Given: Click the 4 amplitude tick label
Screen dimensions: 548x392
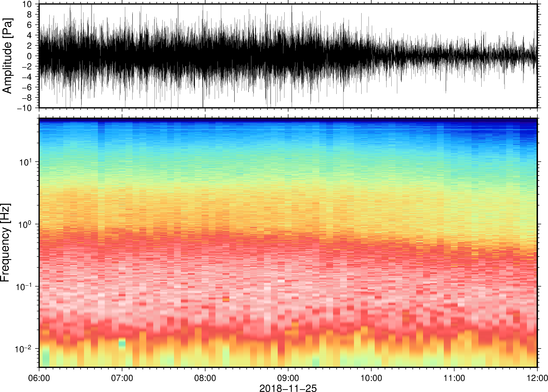Looking at the screenshot, I should pos(29,35).
